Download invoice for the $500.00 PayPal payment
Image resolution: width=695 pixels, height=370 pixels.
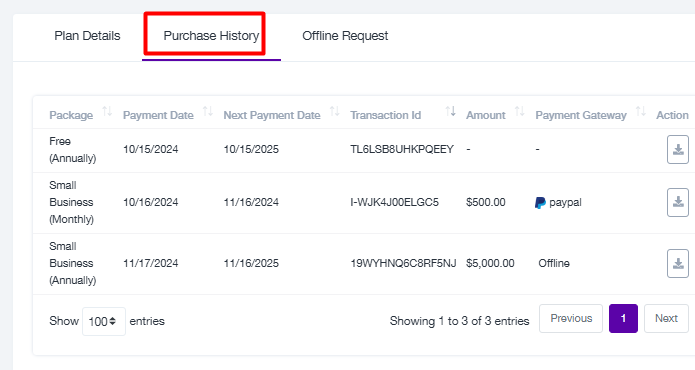pyautogui.click(x=678, y=203)
